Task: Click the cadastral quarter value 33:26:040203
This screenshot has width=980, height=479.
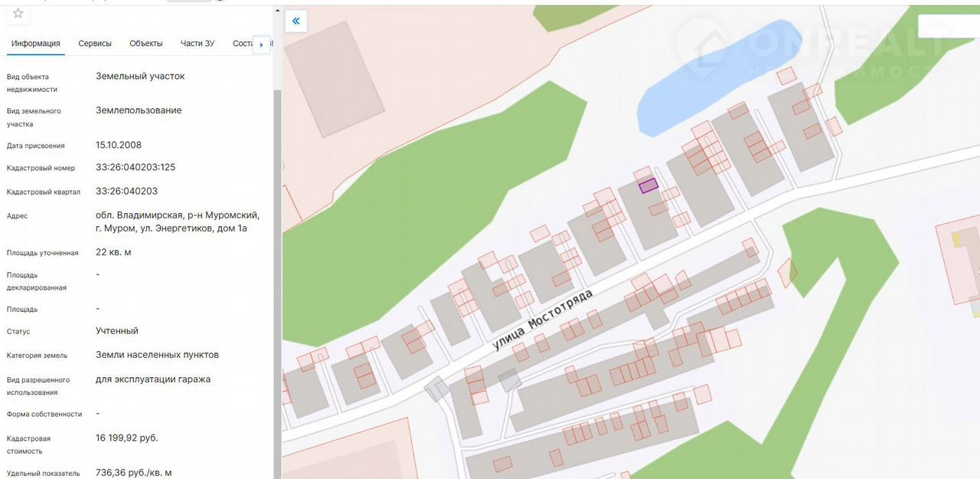Action: (126, 191)
